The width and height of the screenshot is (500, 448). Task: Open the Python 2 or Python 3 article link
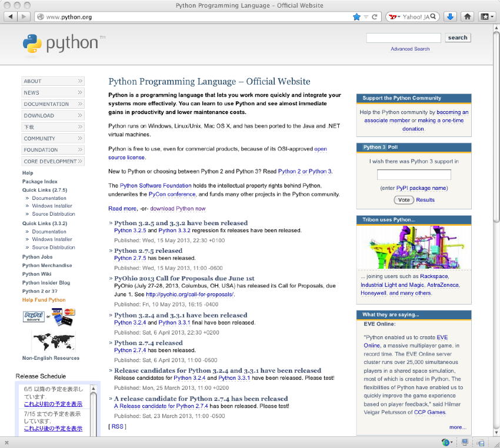(x=305, y=172)
